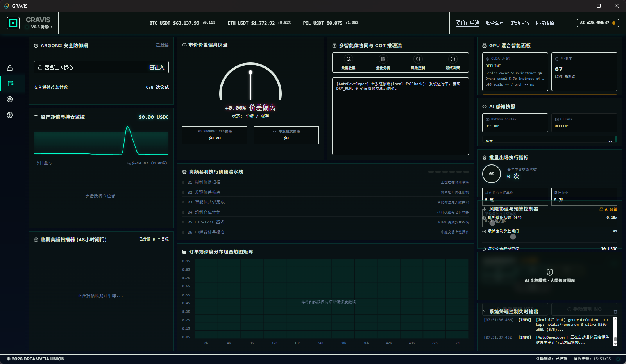Image resolution: width=626 pixels, height=364 pixels.
Task: Select the 风险控制 shield agent icon
Action: (x=418, y=59)
